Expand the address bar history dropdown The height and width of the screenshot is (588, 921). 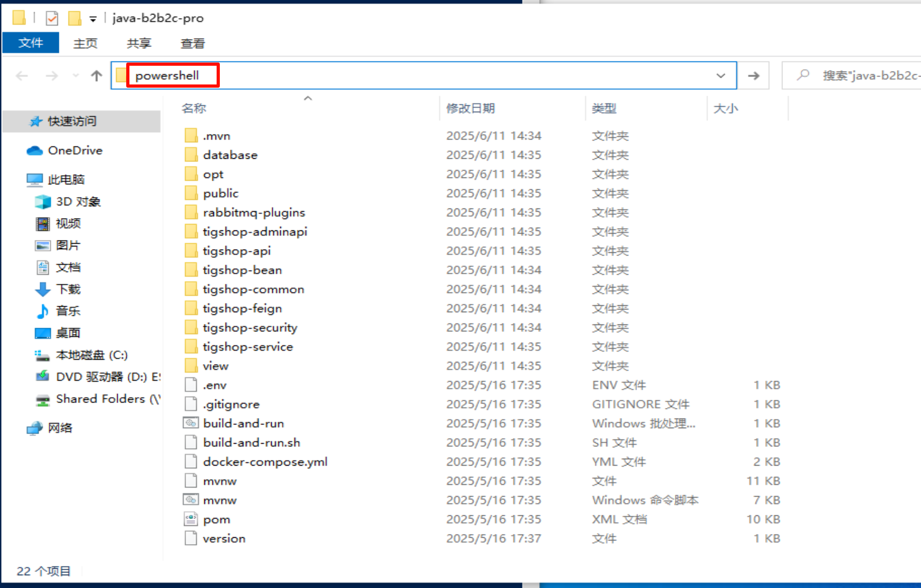pyautogui.click(x=720, y=76)
